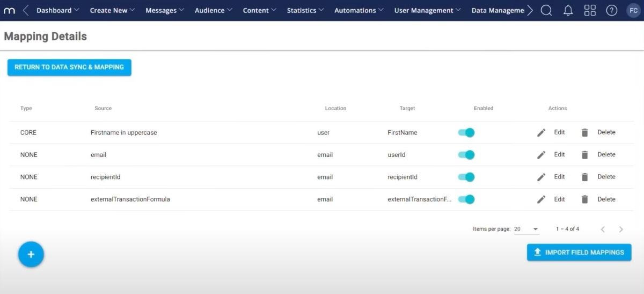The image size is (644, 294).
Task: Toggle the externalTransactionFormula enabled switch
Action: click(x=466, y=199)
